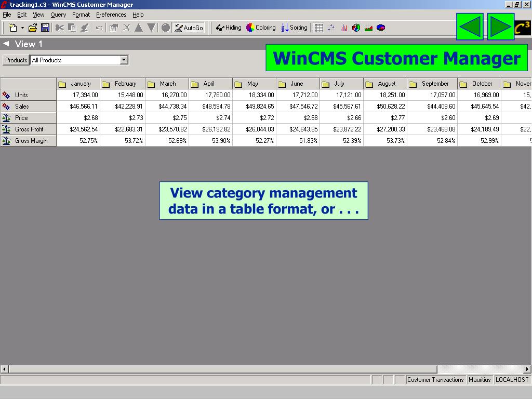Select the Sales row header
Viewport: 532px width, 399px height.
(28, 107)
